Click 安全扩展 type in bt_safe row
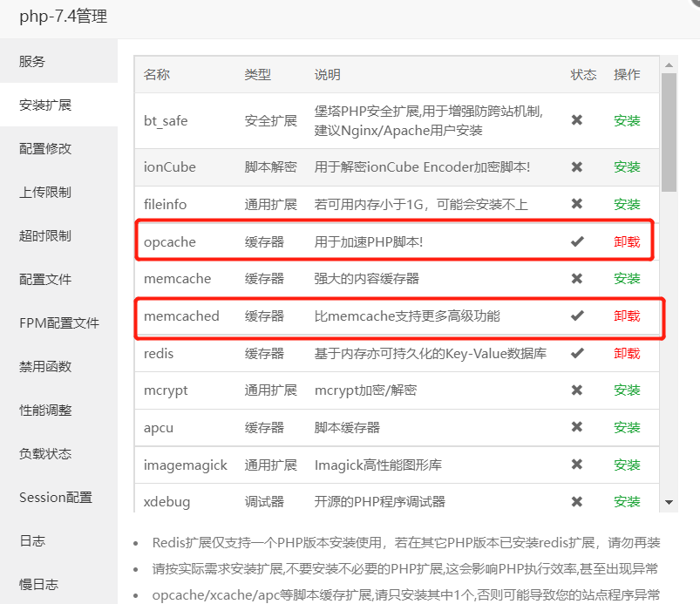The image size is (700, 604). click(270, 120)
